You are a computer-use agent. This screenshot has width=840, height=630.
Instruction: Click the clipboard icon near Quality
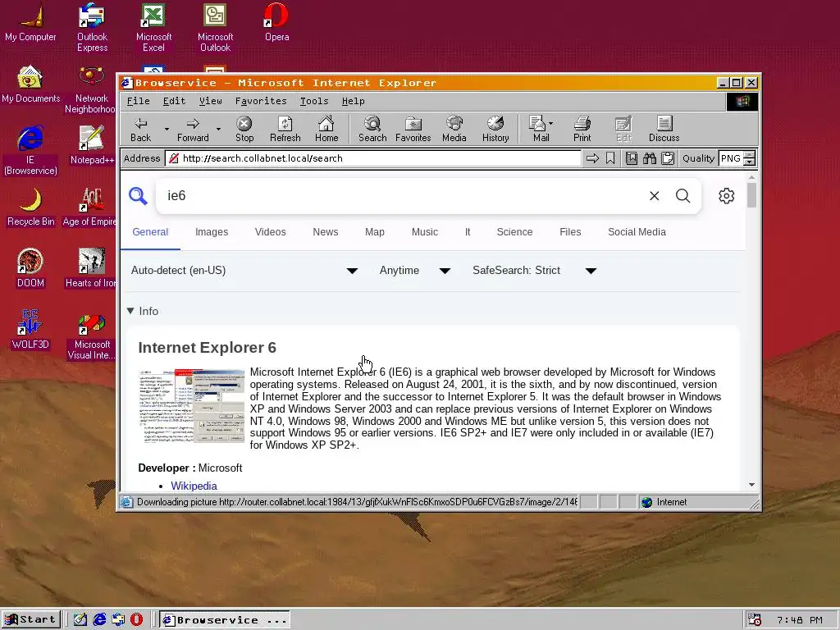668,158
